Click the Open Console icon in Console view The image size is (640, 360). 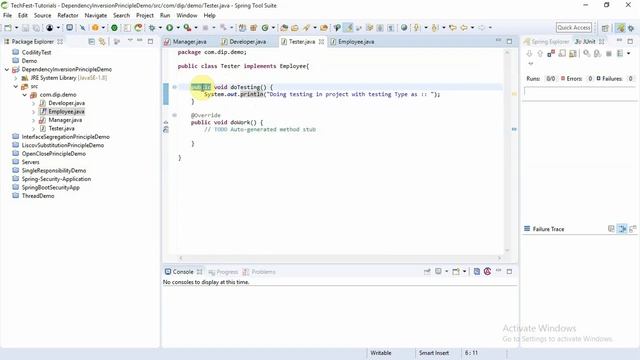(456, 271)
